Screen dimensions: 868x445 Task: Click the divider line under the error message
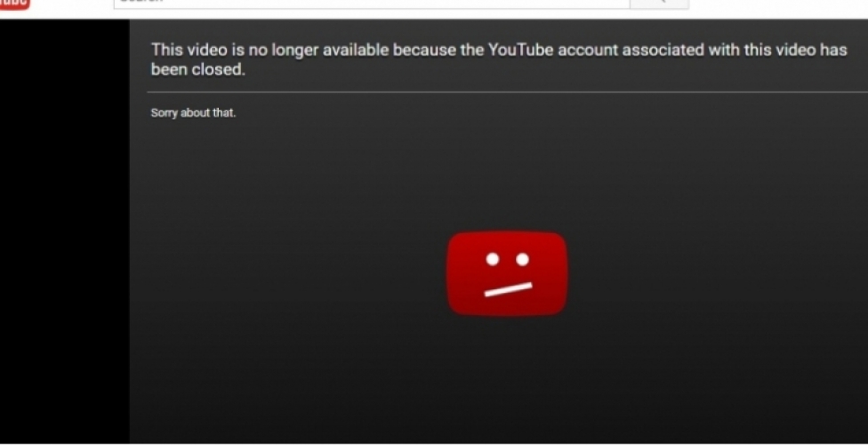pyautogui.click(x=507, y=92)
